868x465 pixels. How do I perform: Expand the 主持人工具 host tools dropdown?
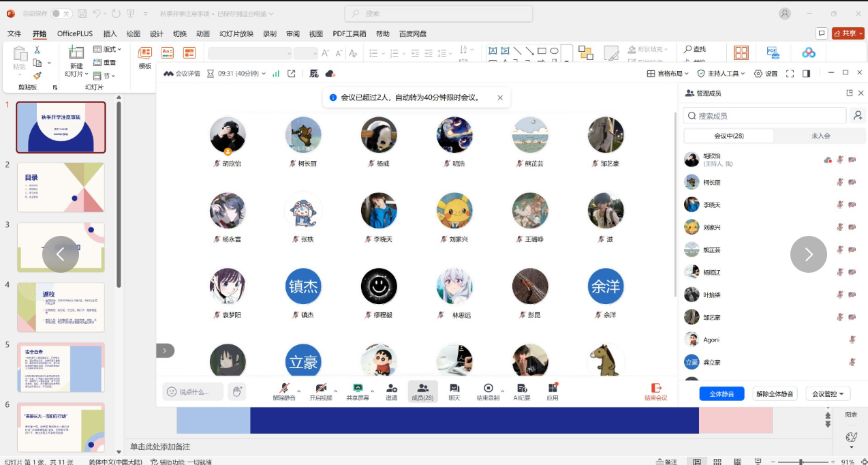pyautogui.click(x=721, y=74)
